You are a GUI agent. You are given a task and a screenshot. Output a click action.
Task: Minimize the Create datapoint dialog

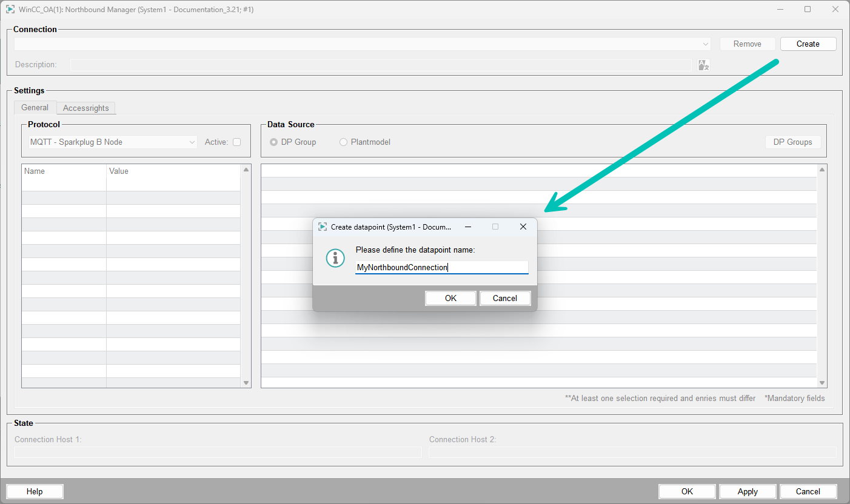(468, 227)
